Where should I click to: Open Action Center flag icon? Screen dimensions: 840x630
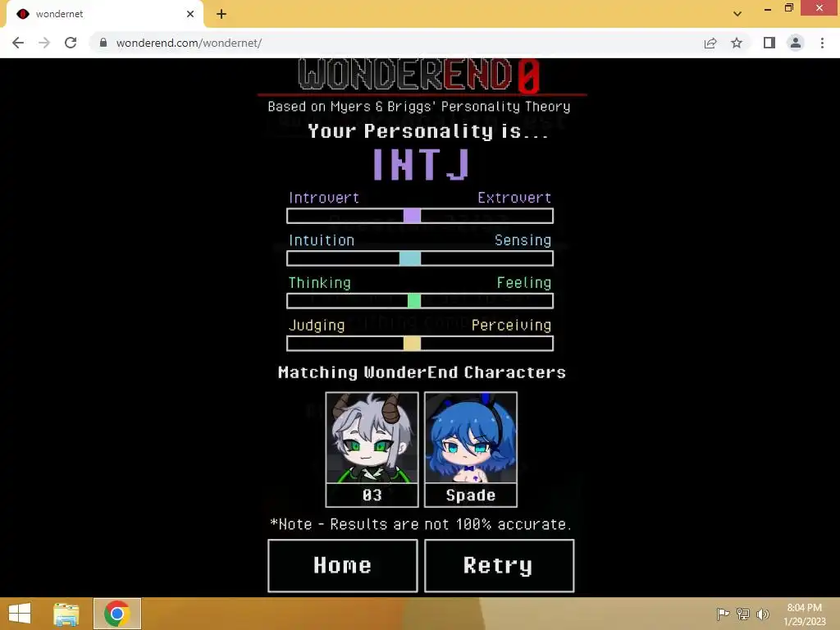click(723, 614)
